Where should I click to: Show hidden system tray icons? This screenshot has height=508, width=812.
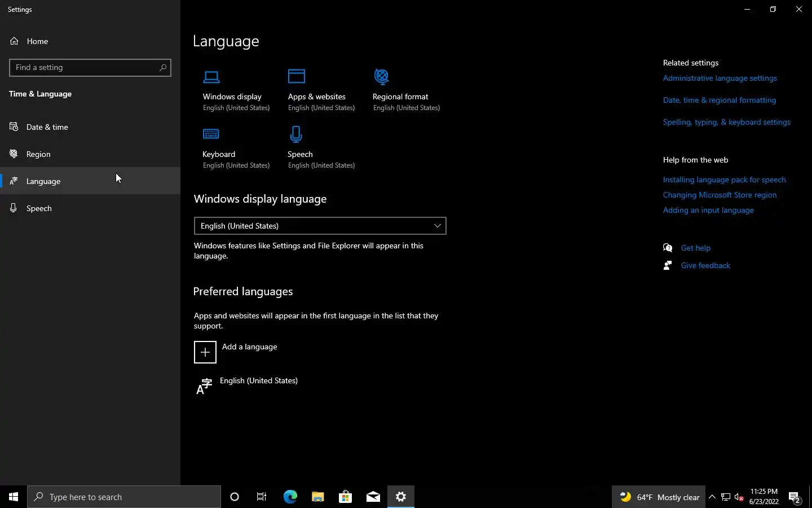[712, 497]
